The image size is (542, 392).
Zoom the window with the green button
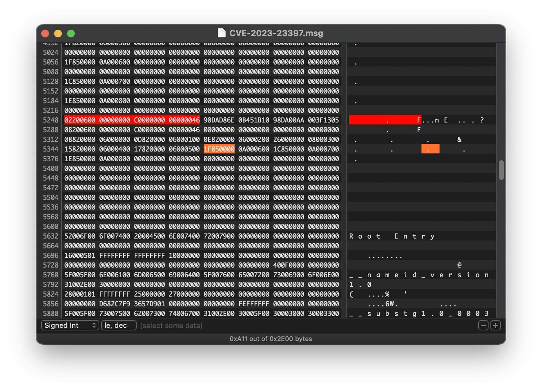[71, 34]
